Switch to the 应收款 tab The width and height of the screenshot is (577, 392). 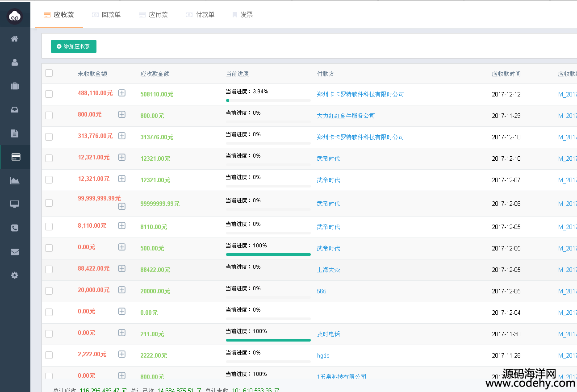pyautogui.click(x=59, y=15)
